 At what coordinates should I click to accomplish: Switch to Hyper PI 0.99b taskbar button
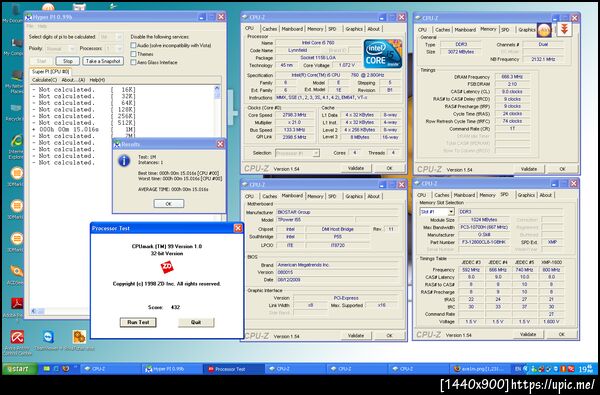pos(173,369)
